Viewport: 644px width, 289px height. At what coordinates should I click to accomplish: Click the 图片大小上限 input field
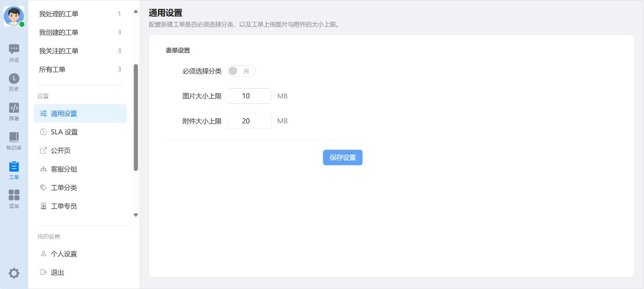coord(249,96)
